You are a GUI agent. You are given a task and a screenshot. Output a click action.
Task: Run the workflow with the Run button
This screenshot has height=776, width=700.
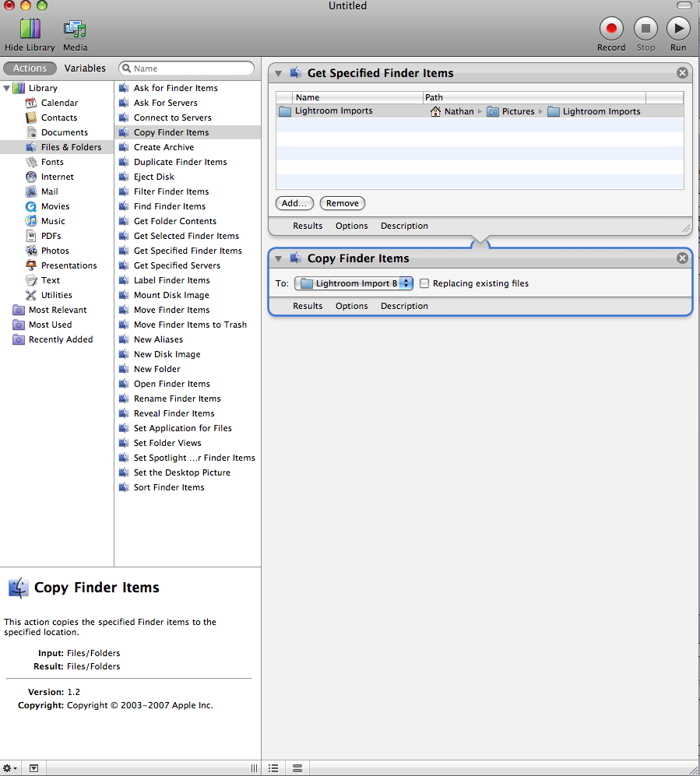tap(678, 28)
